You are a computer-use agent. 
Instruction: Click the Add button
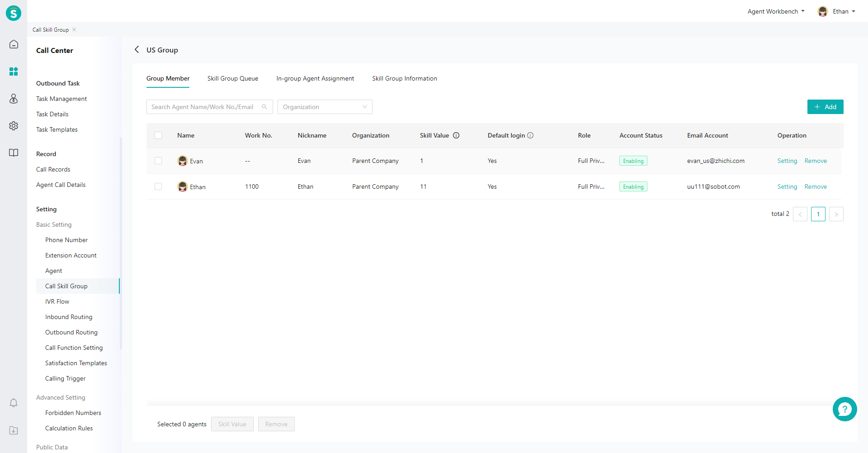tap(825, 107)
